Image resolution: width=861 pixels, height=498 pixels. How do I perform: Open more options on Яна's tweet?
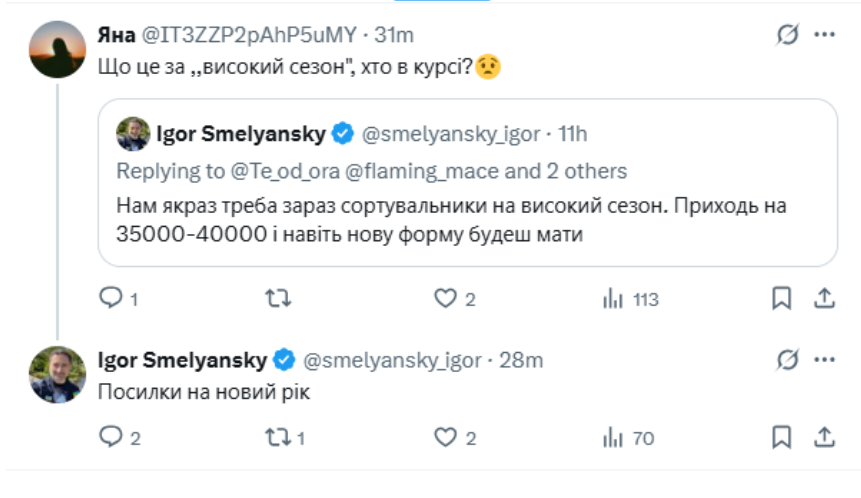coord(825,35)
